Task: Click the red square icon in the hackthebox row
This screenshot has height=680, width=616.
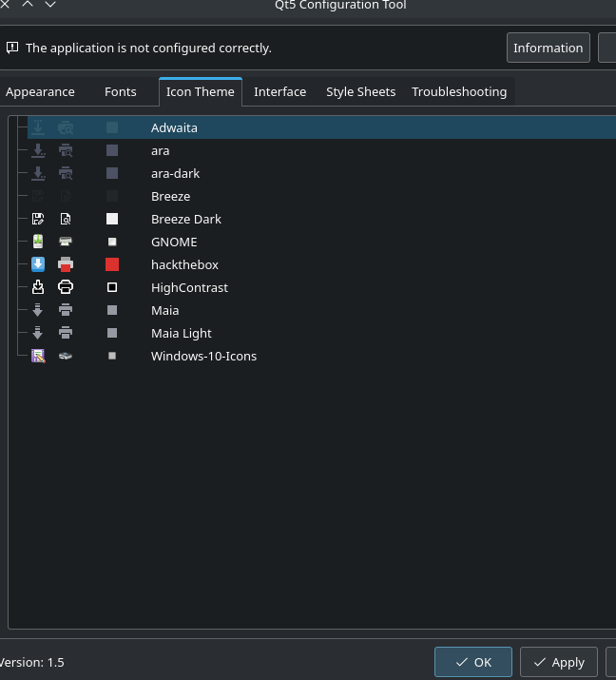Action: 112,264
